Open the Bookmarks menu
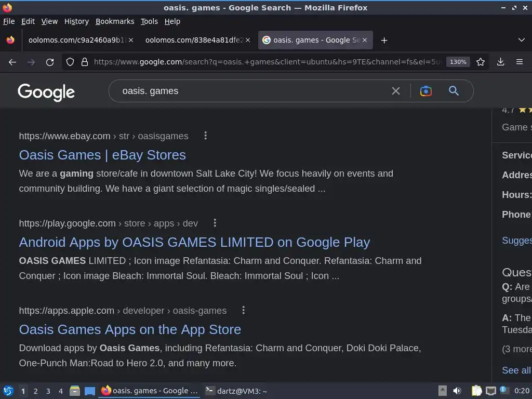Image resolution: width=532 pixels, height=399 pixels. pyautogui.click(x=115, y=21)
